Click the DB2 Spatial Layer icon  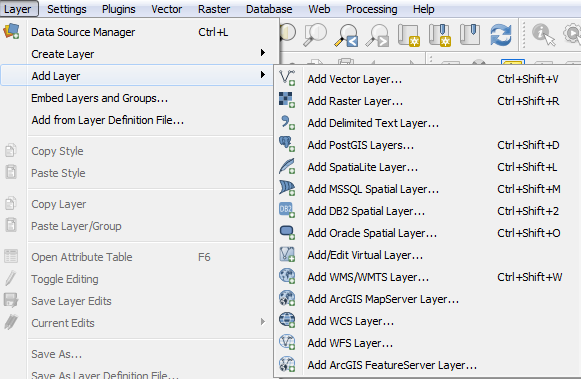[x=287, y=210]
